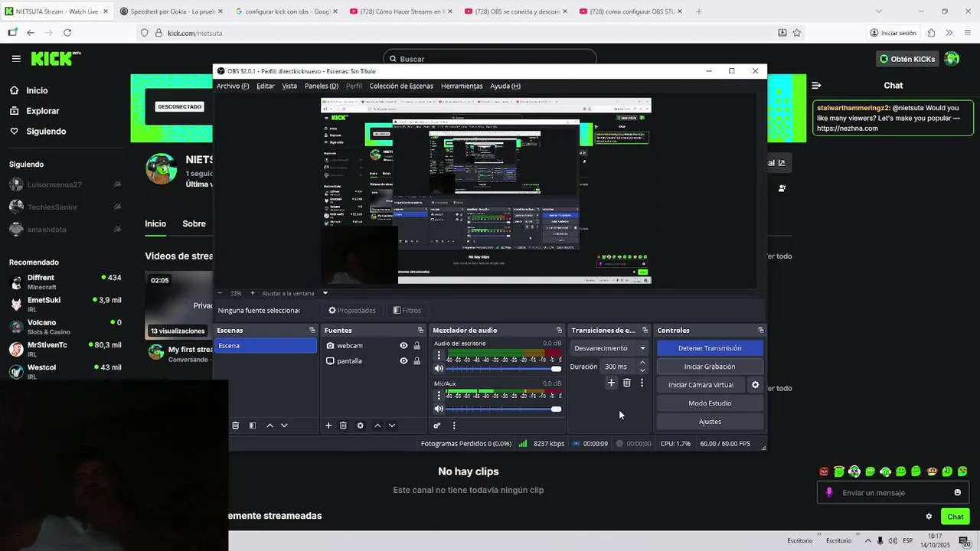The height and width of the screenshot is (551, 980).
Task: Hide the pantalla source
Action: (x=403, y=361)
